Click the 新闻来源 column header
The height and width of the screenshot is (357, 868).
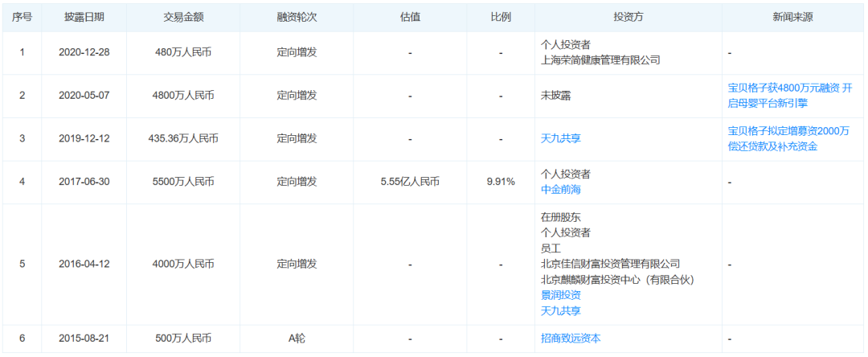[x=793, y=17]
